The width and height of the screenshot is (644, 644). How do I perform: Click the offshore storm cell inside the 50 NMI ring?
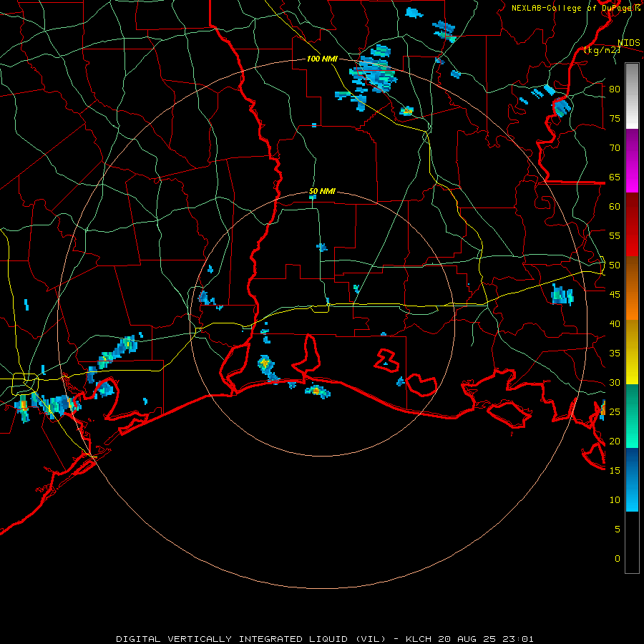317,391
